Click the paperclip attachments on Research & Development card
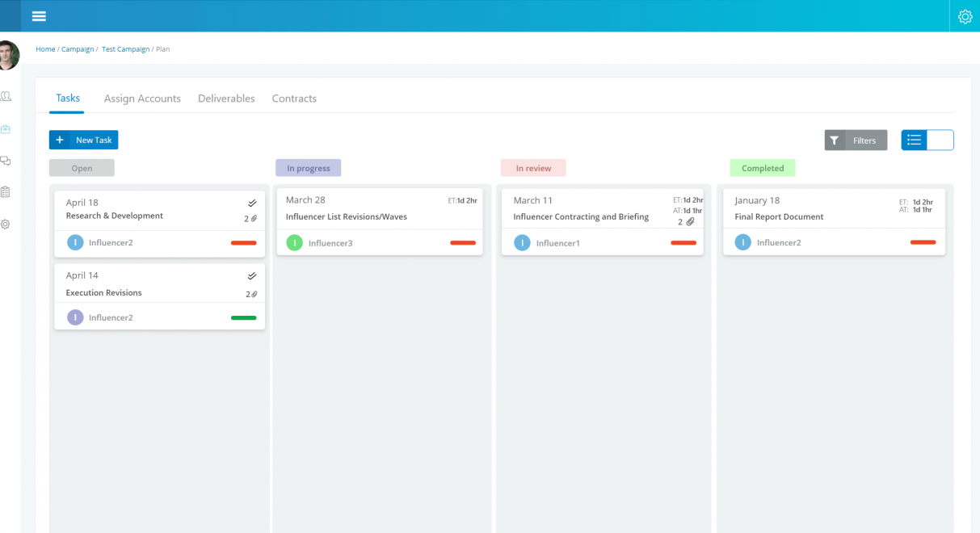This screenshot has width=980, height=533. click(x=252, y=218)
